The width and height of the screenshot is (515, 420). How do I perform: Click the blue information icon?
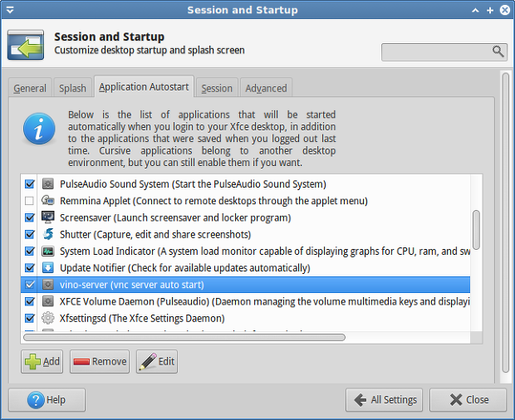(x=39, y=129)
